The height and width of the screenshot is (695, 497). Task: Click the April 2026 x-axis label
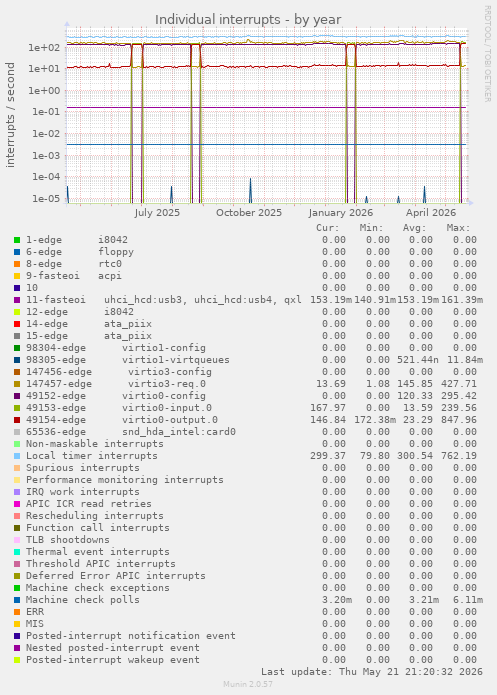431,213
